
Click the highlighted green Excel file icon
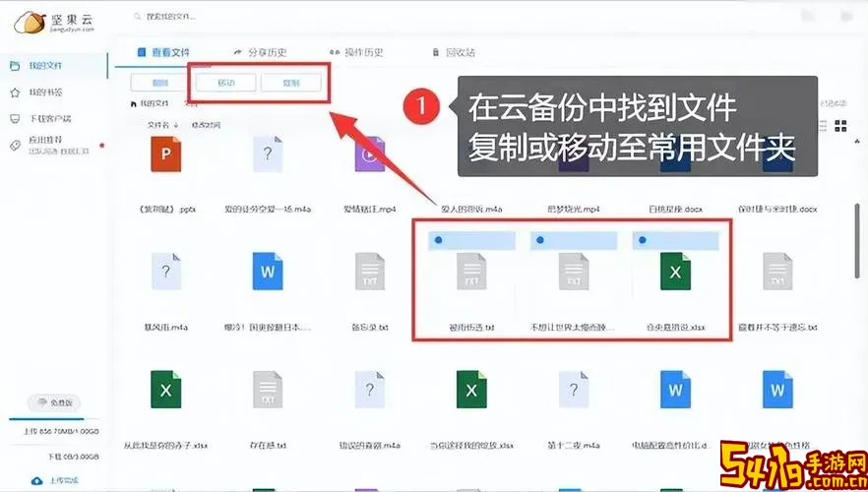click(675, 272)
